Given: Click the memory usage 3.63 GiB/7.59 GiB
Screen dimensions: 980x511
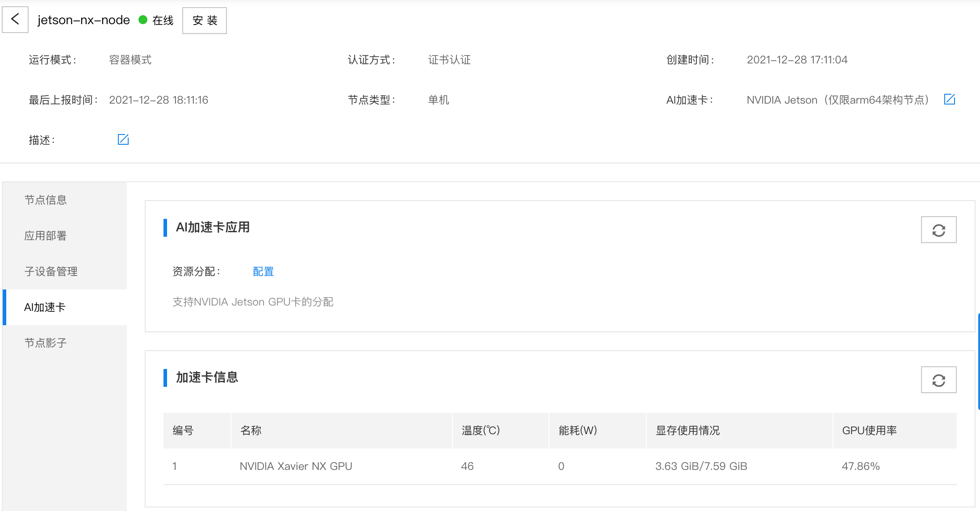Looking at the screenshot, I should click(x=701, y=466).
